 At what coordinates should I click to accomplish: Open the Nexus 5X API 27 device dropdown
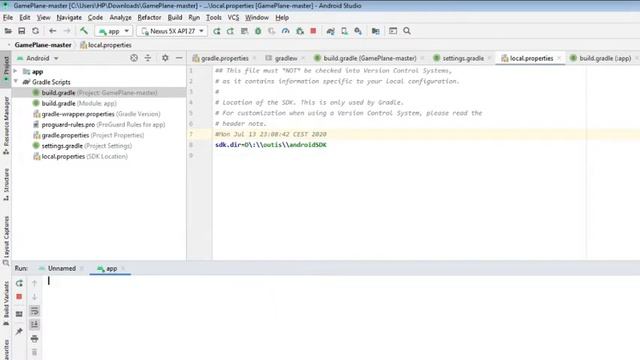coord(172,31)
